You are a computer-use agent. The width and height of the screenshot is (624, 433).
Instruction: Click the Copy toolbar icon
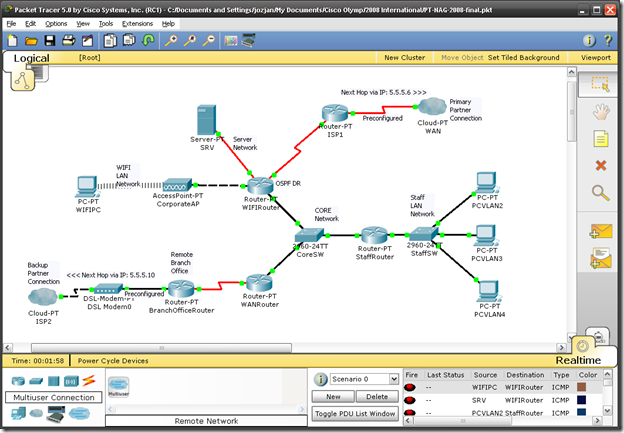[x=110, y=40]
